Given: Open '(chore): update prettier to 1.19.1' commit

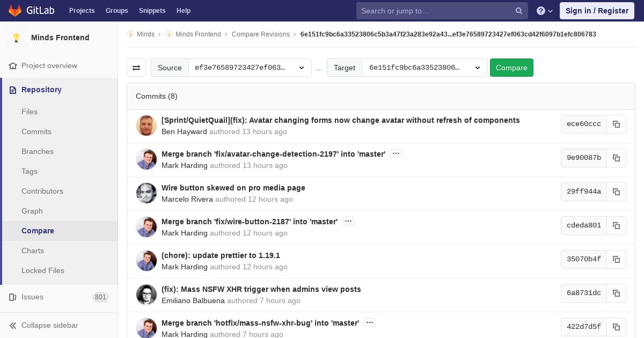Looking at the screenshot, I should click(x=221, y=255).
